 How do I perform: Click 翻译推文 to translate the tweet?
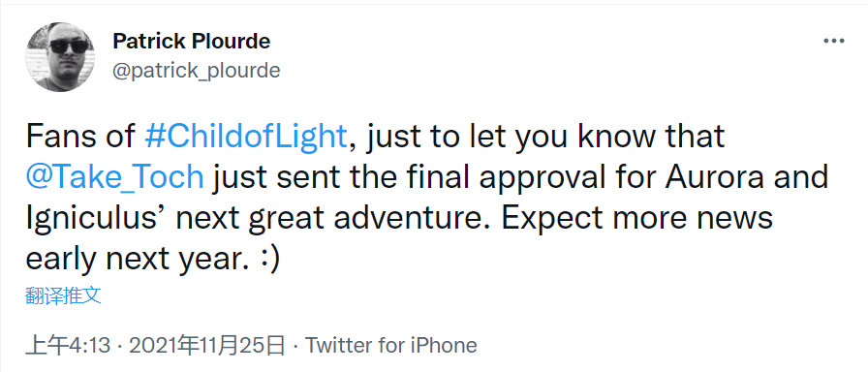(64, 295)
